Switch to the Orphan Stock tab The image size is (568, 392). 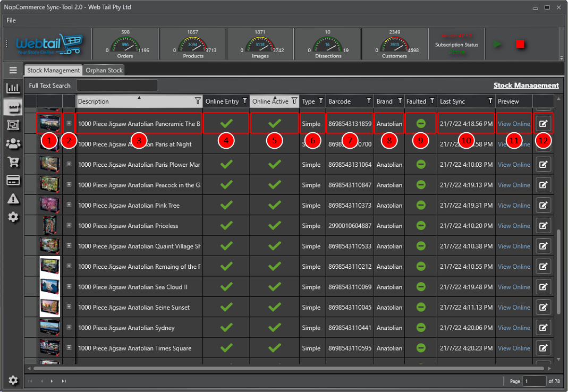coord(104,70)
